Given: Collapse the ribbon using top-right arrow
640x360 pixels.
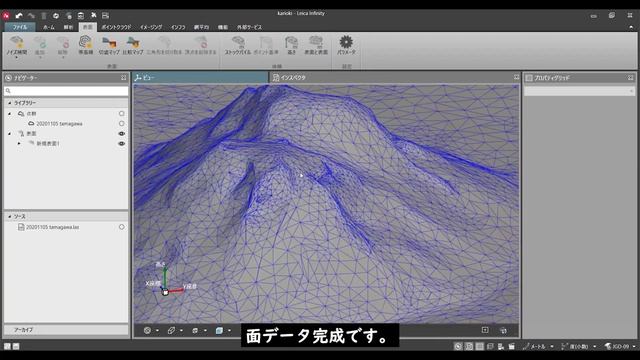Looking at the screenshot, I should click(631, 27).
